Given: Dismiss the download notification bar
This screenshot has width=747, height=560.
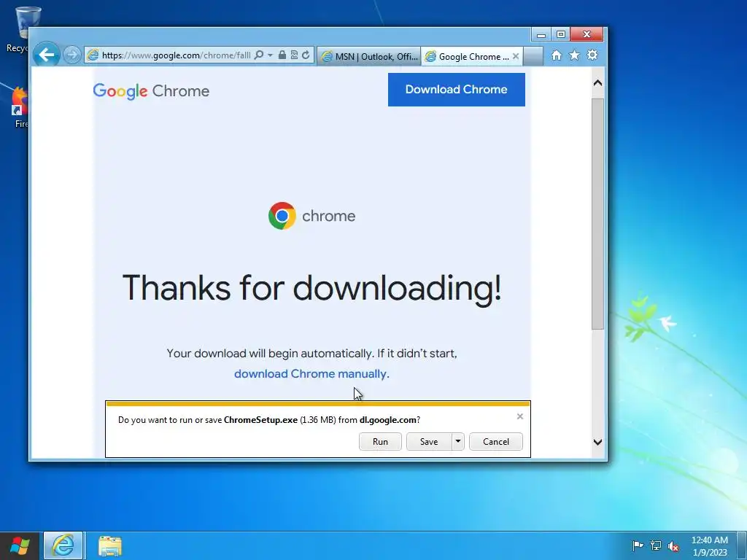Looking at the screenshot, I should point(519,416).
